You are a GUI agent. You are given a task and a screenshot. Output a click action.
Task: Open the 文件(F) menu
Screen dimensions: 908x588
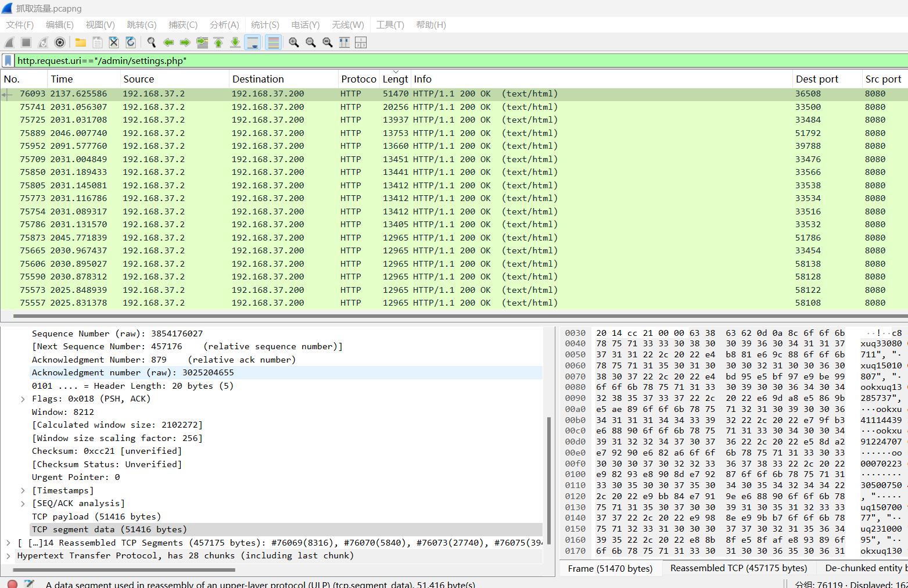20,25
